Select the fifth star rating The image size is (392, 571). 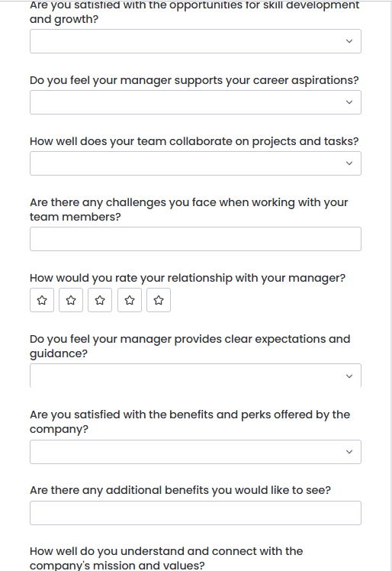tap(159, 300)
